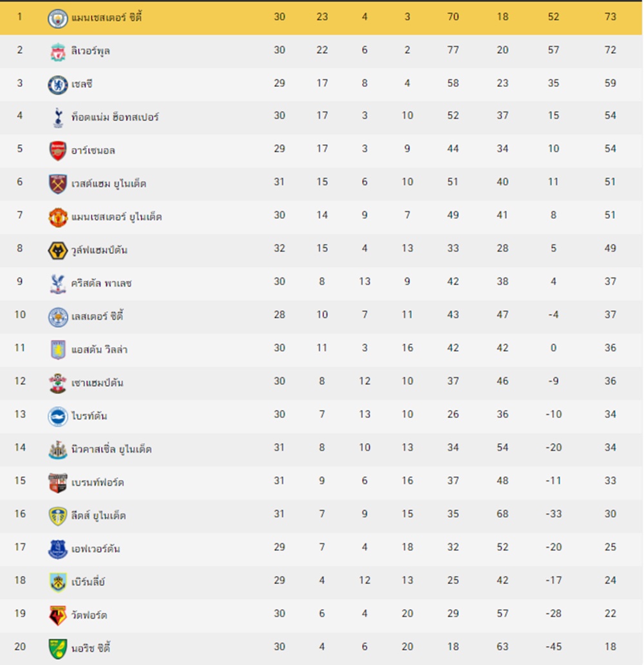
Task: Click the Aston Villa crest icon
Action: 58,350
